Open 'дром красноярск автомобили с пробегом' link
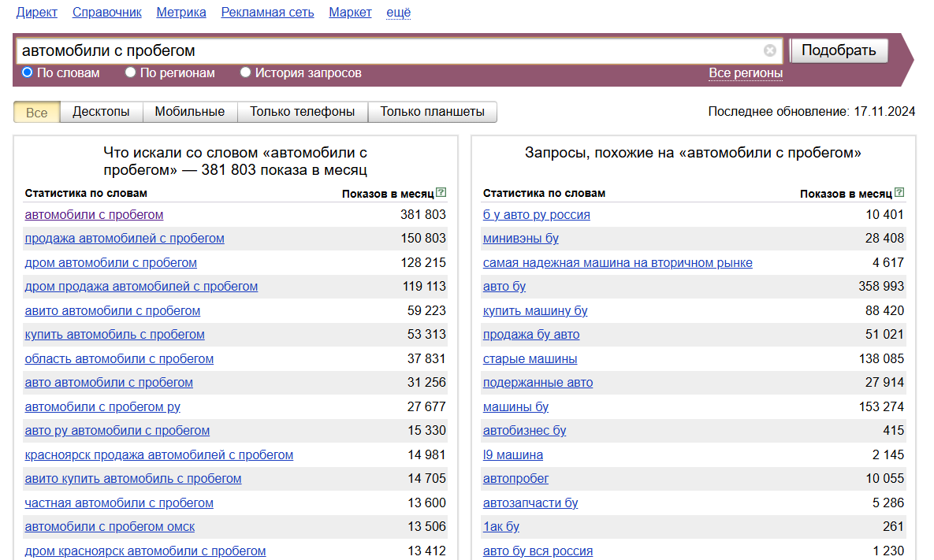 (x=145, y=551)
